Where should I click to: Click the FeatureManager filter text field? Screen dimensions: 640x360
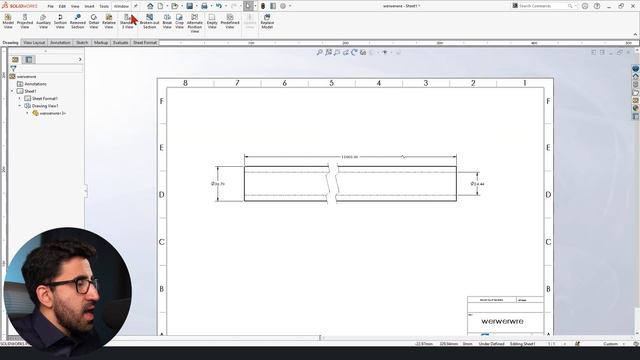point(50,69)
